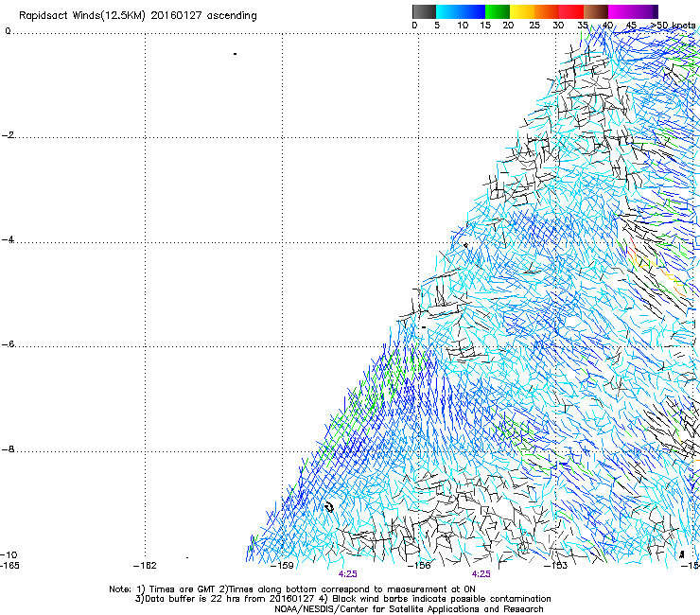
Task: Click the longitude axis label "-153"
Action: pyautogui.click(x=556, y=566)
